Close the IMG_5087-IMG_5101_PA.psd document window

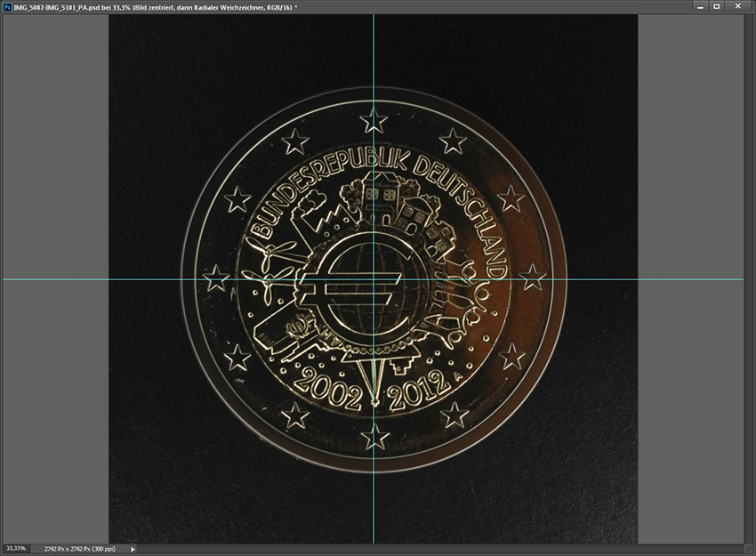click(738, 6)
